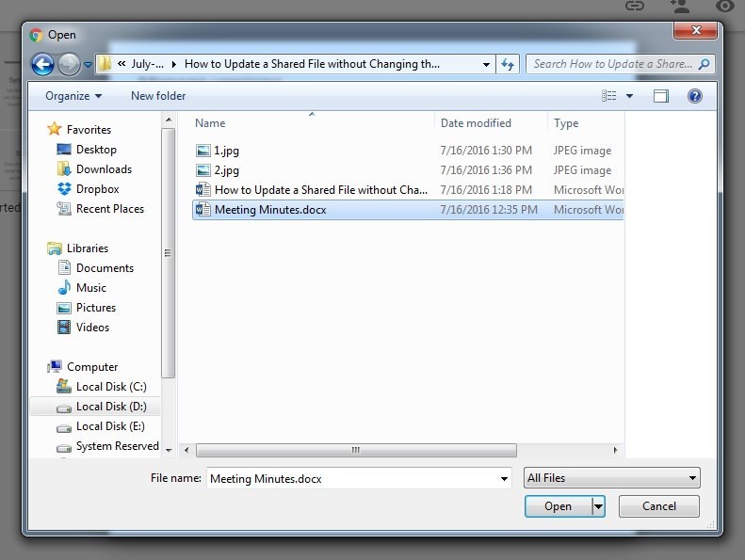Open the All Files type filter dropdown
The image size is (745, 560).
[x=612, y=478]
